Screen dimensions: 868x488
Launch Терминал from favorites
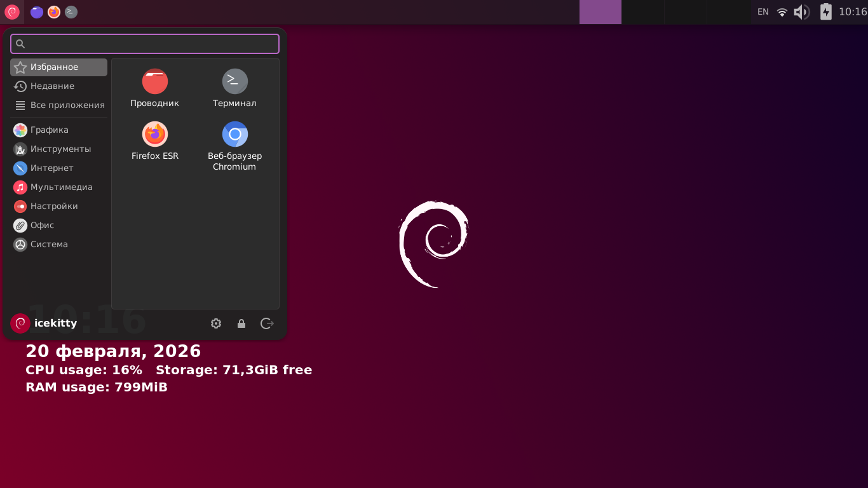pos(234,88)
